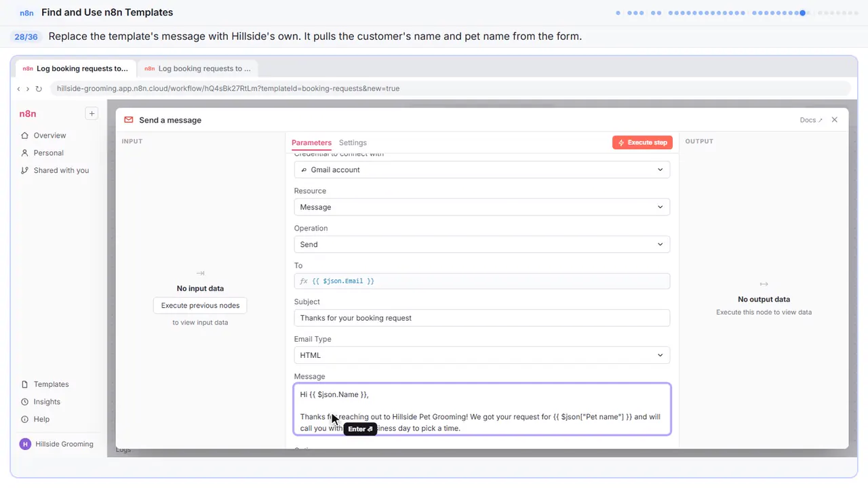The image size is (868, 488).
Task: Click the browser forward arrow
Action: (28, 89)
